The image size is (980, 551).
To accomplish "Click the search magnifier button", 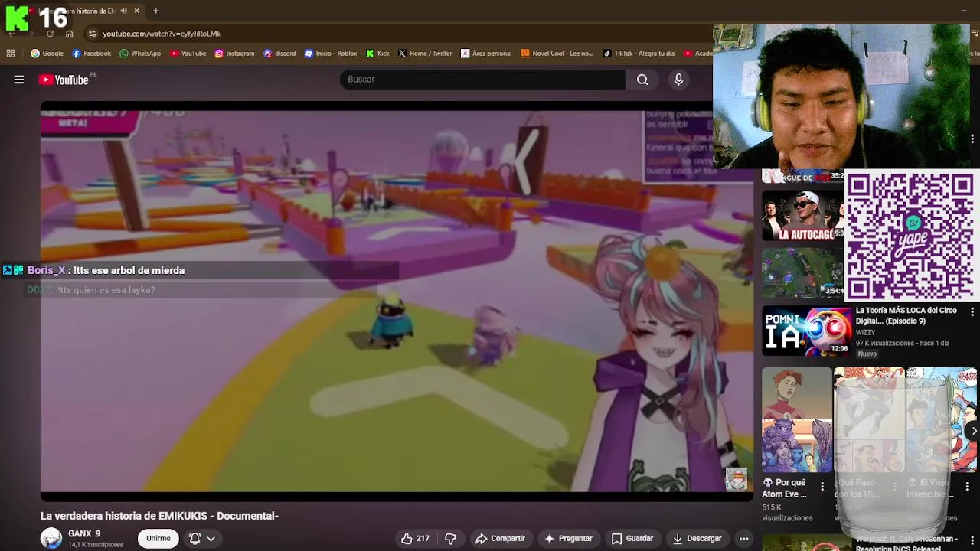I will point(642,80).
